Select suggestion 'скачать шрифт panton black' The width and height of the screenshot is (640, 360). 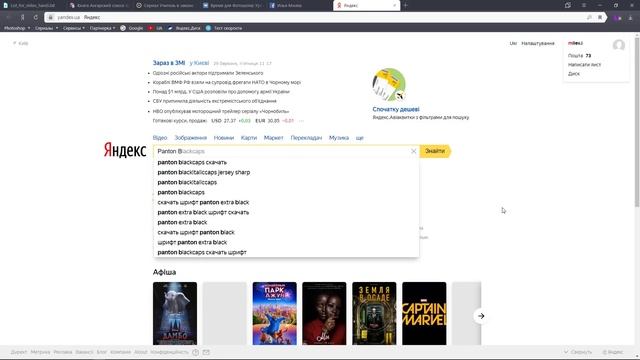[196, 232]
